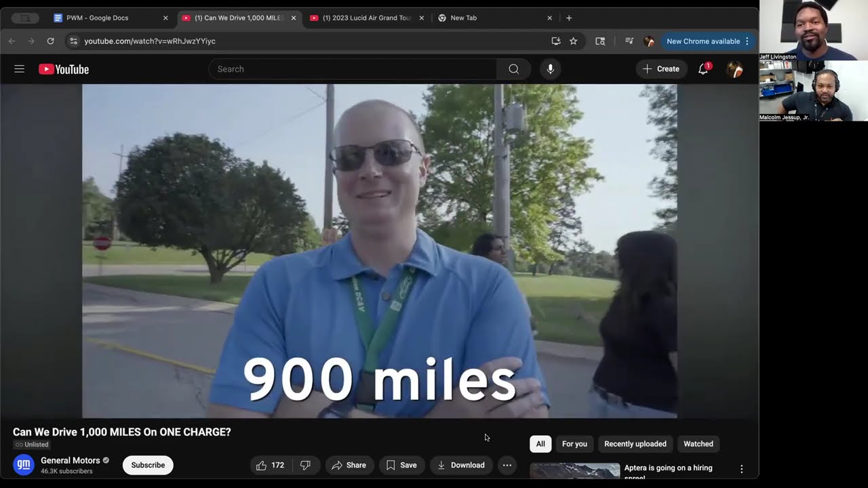868x488 pixels.
Task: Close the PWM Google Docs tab
Action: (x=165, y=18)
